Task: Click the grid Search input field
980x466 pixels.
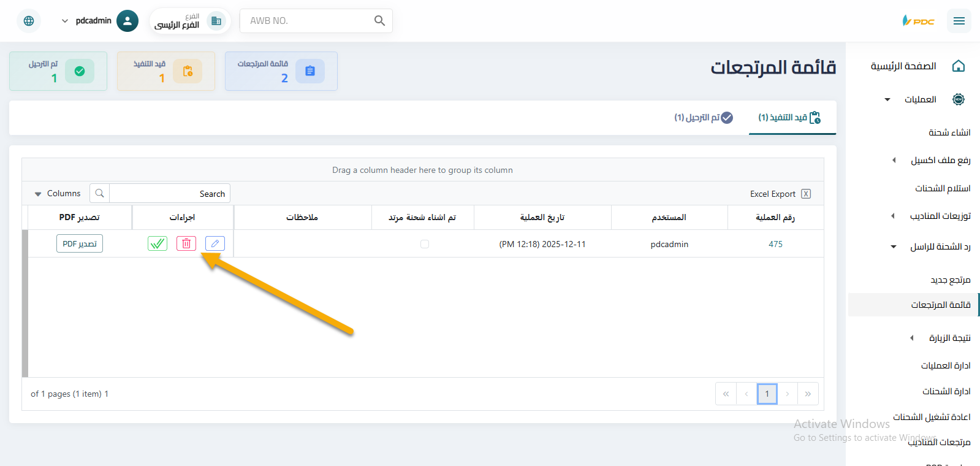Action: [169, 194]
